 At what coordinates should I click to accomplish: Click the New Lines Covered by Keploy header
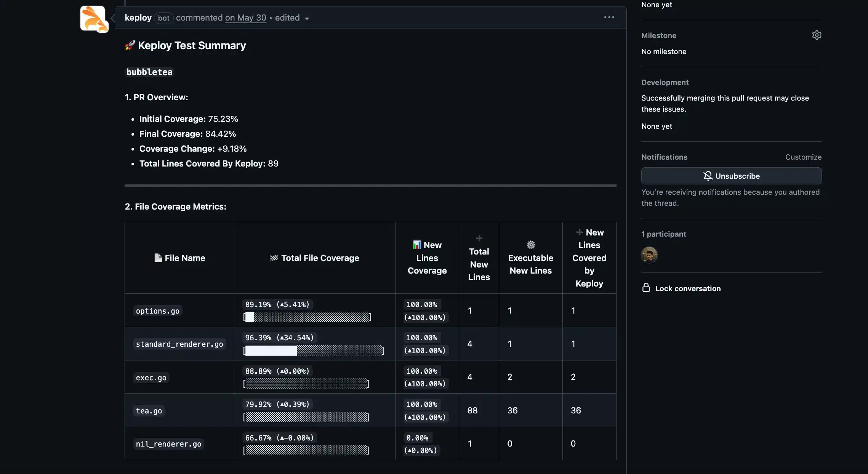tap(589, 258)
